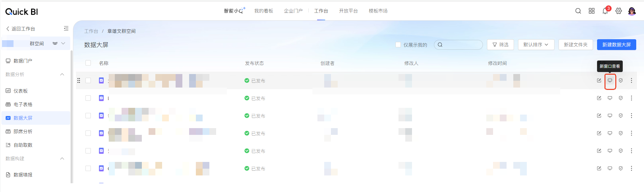Switch to the 我的看板 tab
Screen dimensions: 644x192
tap(263, 11)
